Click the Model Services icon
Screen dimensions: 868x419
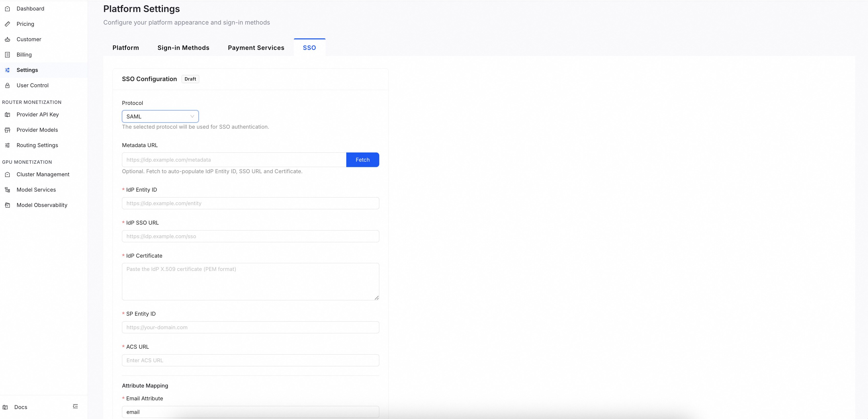point(7,190)
